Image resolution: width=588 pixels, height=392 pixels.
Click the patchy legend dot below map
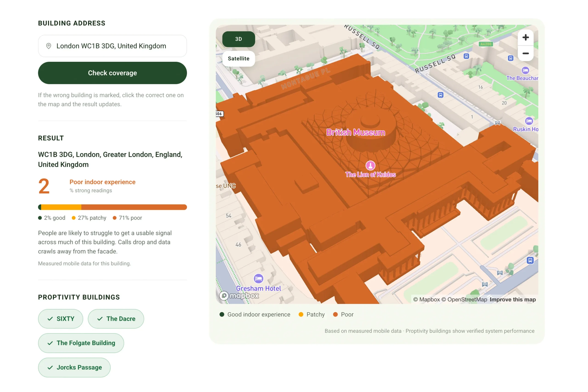pos(301,314)
